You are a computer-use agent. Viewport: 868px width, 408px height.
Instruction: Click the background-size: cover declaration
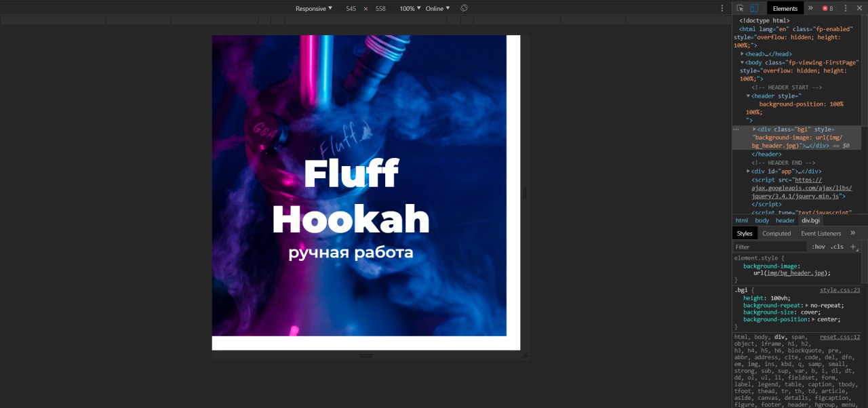click(x=781, y=312)
